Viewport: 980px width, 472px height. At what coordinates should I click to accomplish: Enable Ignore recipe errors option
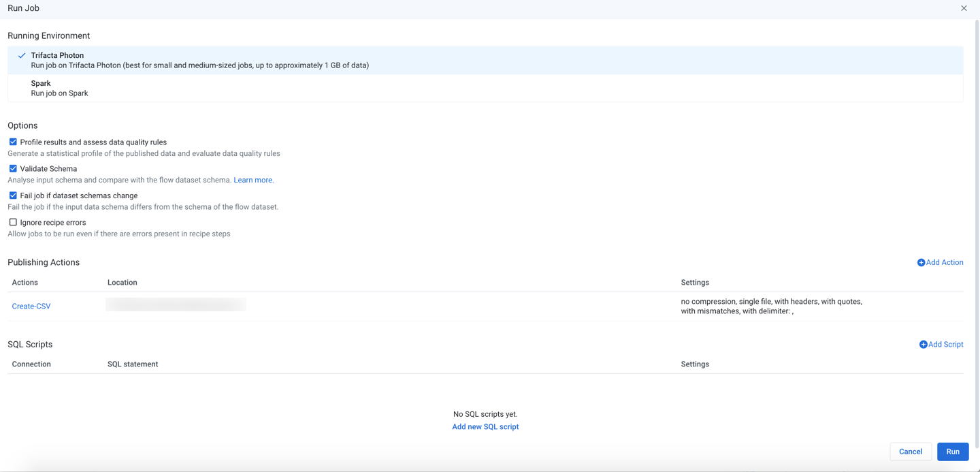click(x=13, y=222)
